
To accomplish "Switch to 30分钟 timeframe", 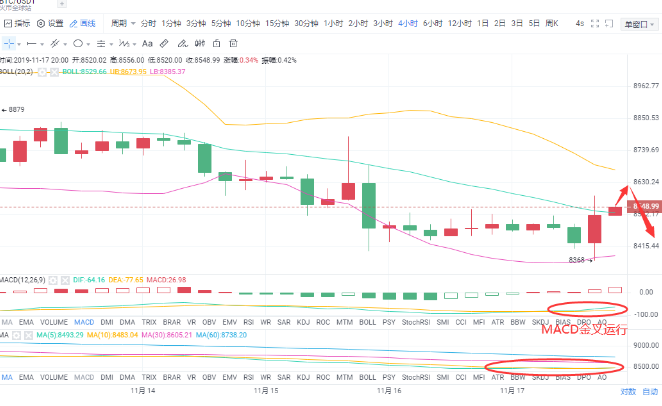I will tap(306, 24).
